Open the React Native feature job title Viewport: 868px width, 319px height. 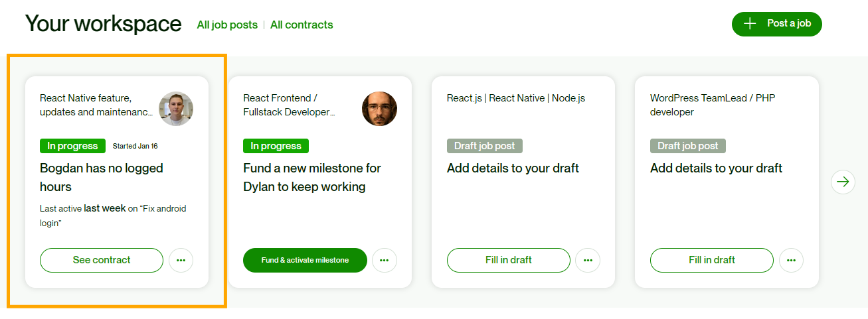[x=96, y=105]
